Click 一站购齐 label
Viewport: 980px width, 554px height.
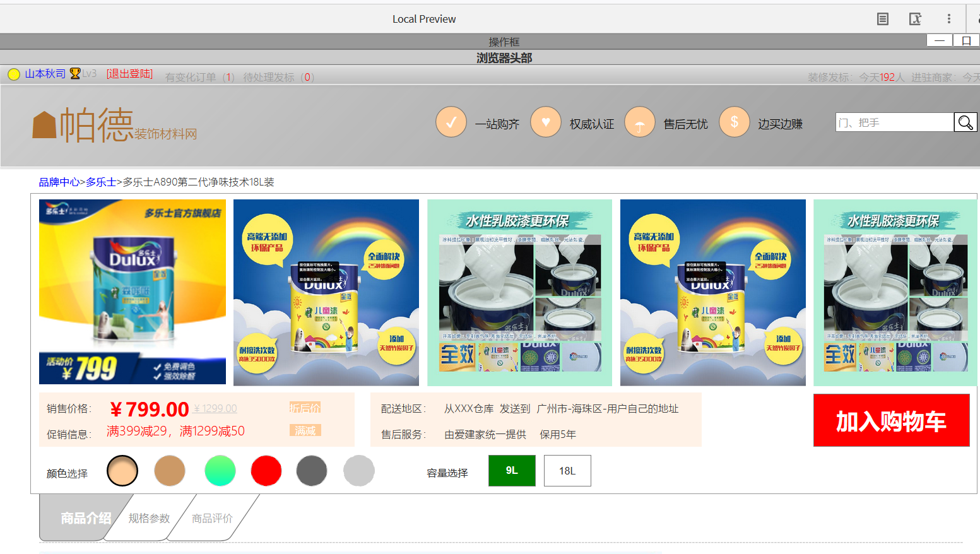point(497,124)
